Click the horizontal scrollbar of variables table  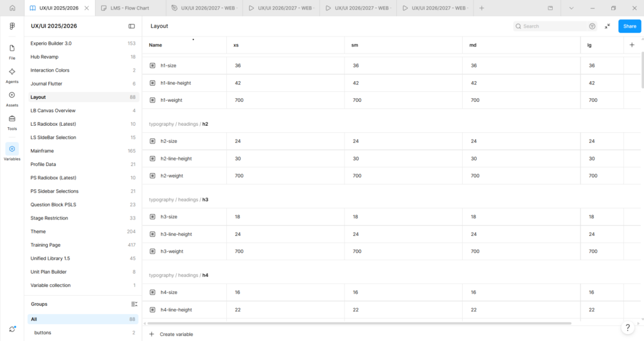pyautogui.click(x=359, y=323)
